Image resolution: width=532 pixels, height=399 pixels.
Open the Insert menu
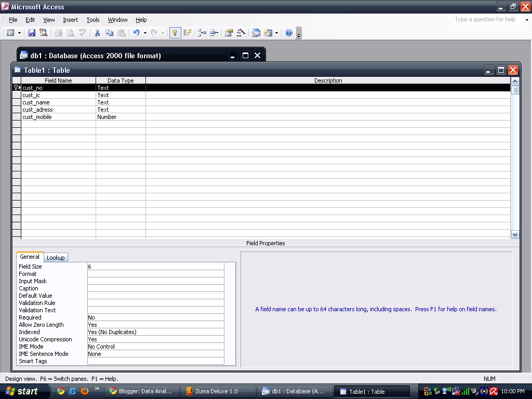click(x=71, y=20)
